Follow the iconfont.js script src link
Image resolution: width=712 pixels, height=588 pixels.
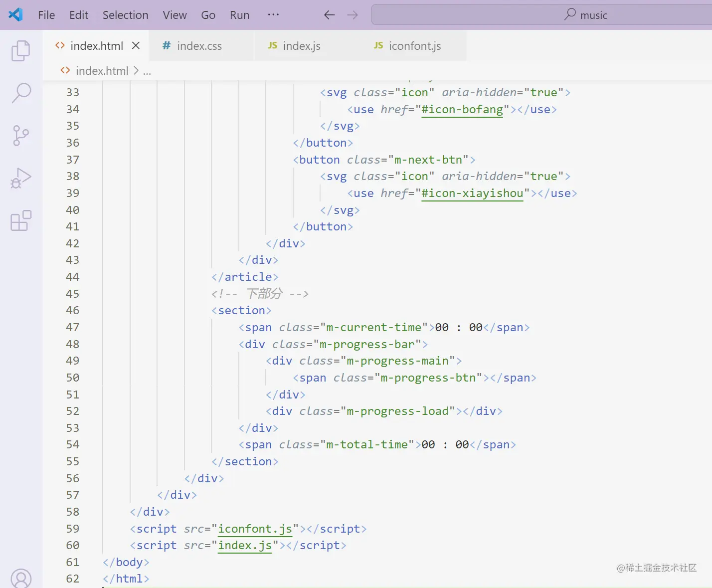tap(255, 529)
